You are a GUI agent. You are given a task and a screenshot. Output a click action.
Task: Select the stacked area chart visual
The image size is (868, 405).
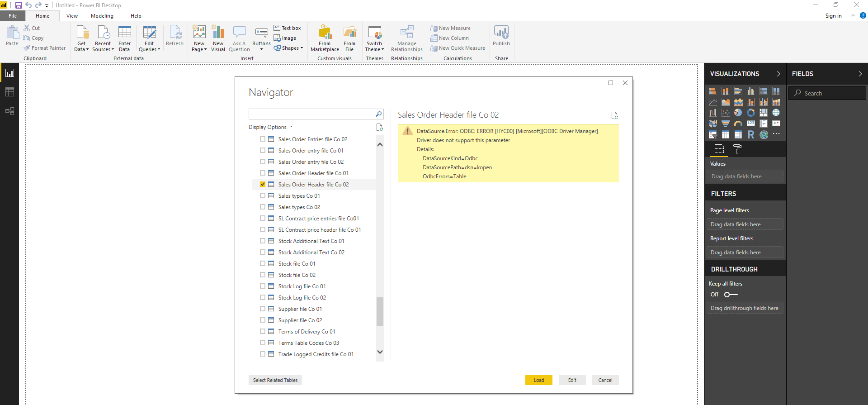pos(738,102)
